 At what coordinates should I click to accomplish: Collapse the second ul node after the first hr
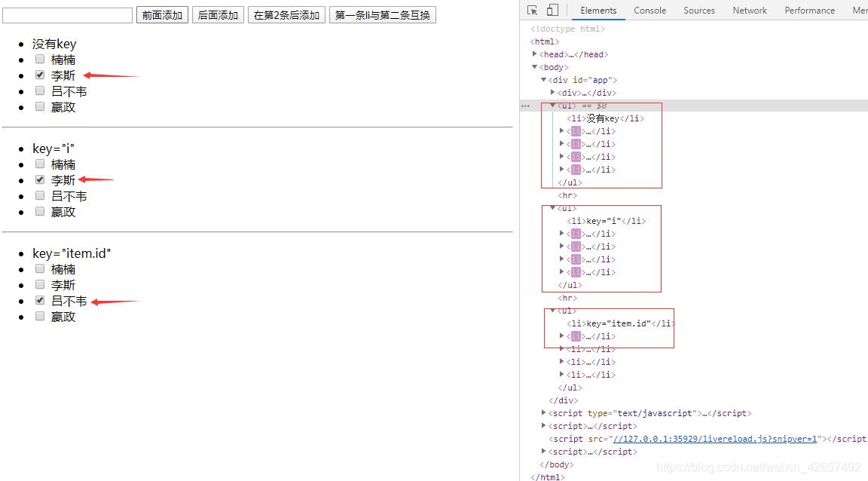pos(552,208)
